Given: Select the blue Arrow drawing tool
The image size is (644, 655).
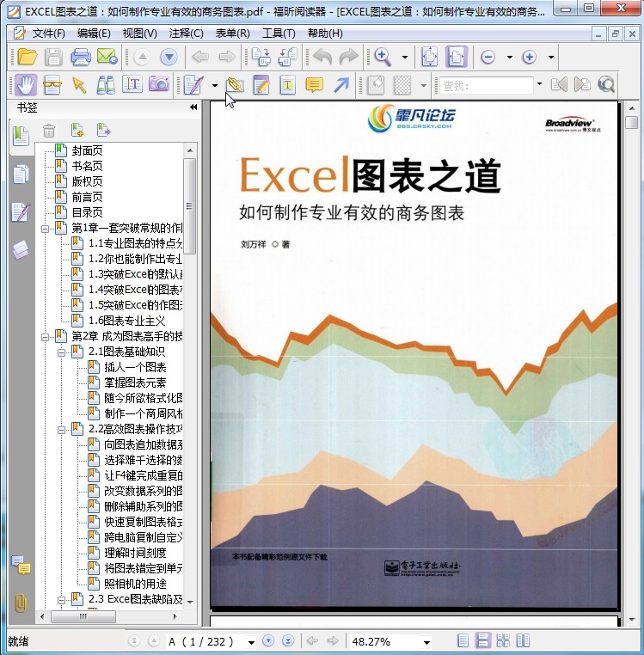Looking at the screenshot, I should click(341, 85).
